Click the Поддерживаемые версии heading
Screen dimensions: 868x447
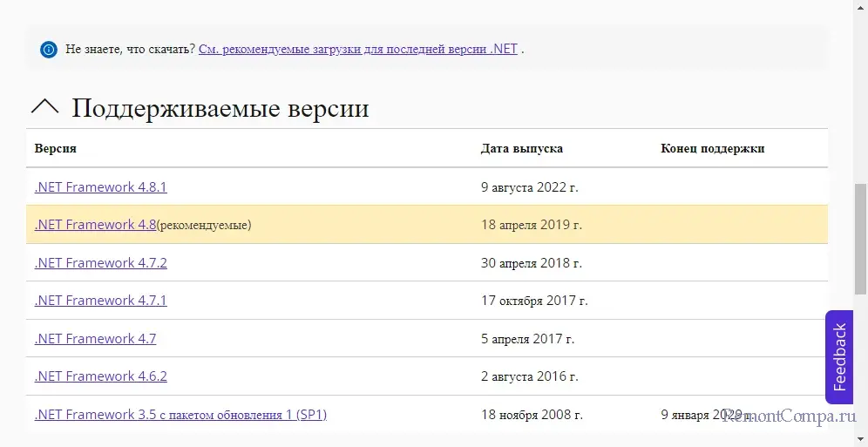(x=220, y=108)
